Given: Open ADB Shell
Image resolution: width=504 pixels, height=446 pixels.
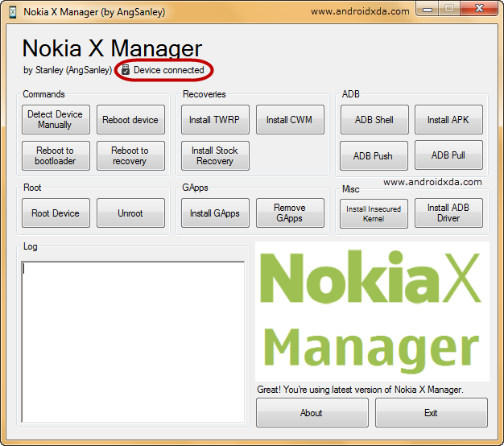Looking at the screenshot, I should coord(374,119).
